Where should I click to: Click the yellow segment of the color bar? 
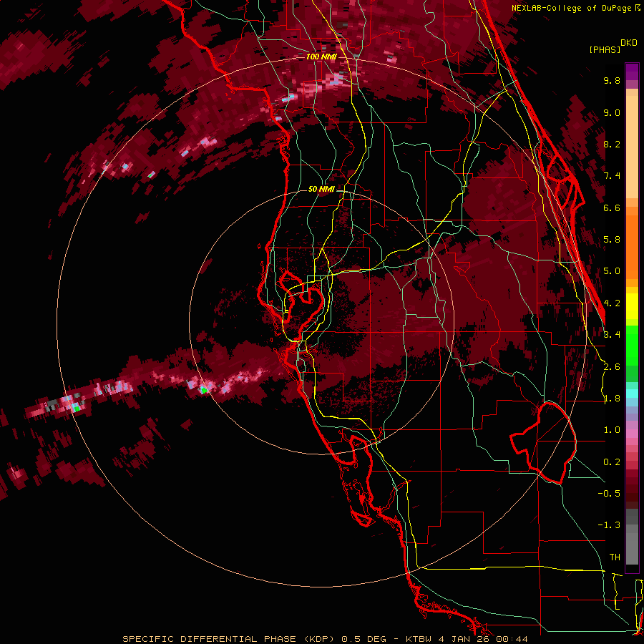click(x=632, y=306)
